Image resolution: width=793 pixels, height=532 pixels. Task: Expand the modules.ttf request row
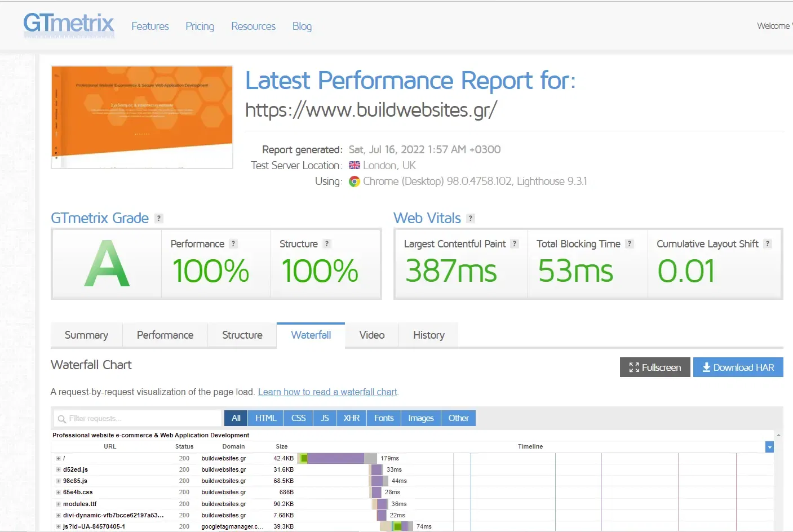58,503
